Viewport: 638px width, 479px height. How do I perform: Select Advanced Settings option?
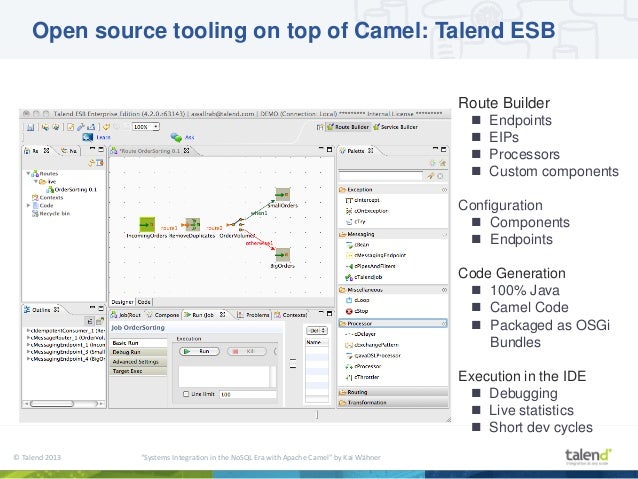pos(138,362)
